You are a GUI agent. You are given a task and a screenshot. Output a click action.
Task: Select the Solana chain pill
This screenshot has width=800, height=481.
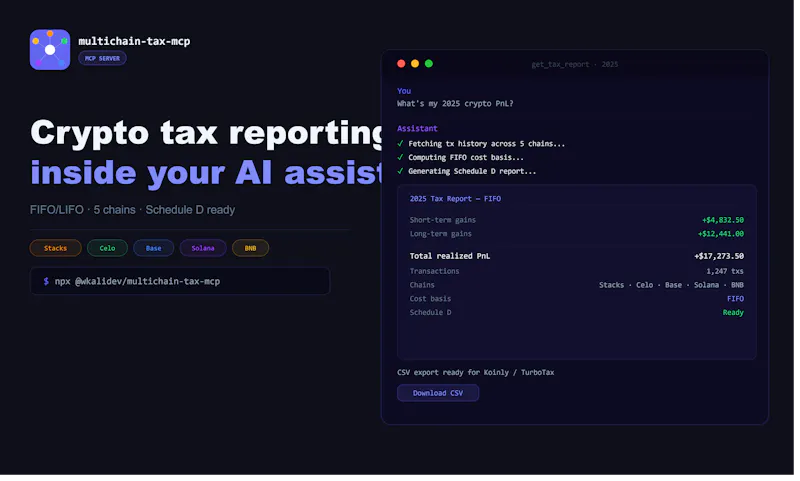(204, 250)
